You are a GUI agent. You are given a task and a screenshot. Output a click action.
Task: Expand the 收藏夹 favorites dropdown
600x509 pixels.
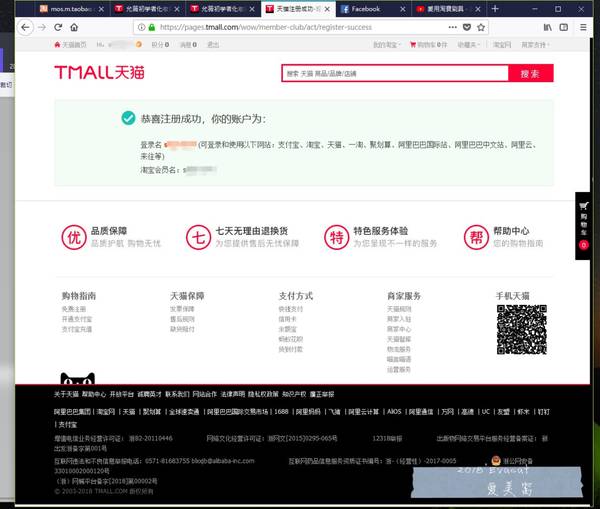pyautogui.click(x=468, y=45)
